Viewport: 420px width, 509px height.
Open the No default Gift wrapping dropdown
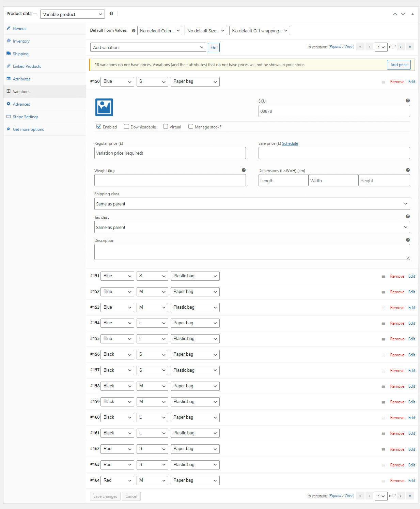(x=260, y=31)
